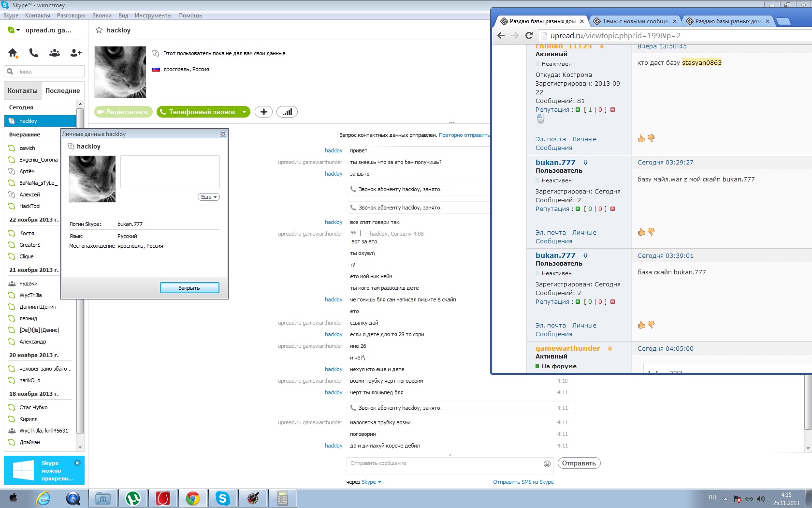Switch to 'Темы с новыми сообщениями' Chrome tab
Screen dimensions: 812x508
pyautogui.click(x=635, y=21)
